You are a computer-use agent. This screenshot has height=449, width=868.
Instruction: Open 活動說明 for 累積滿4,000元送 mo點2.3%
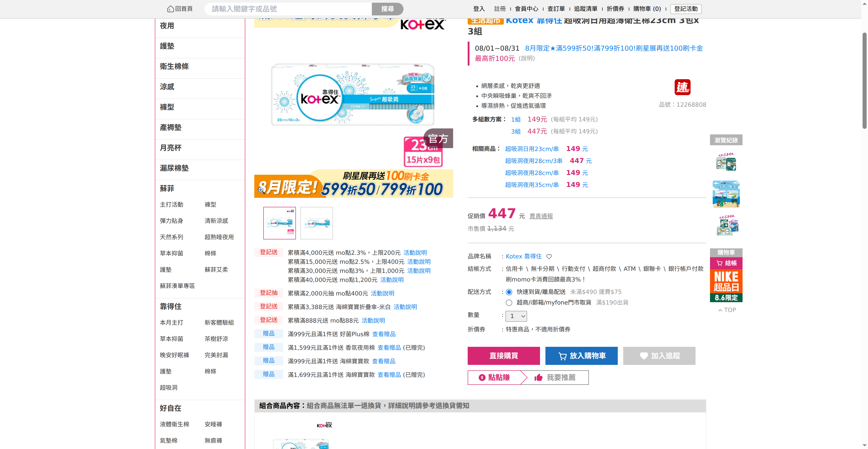click(x=415, y=253)
